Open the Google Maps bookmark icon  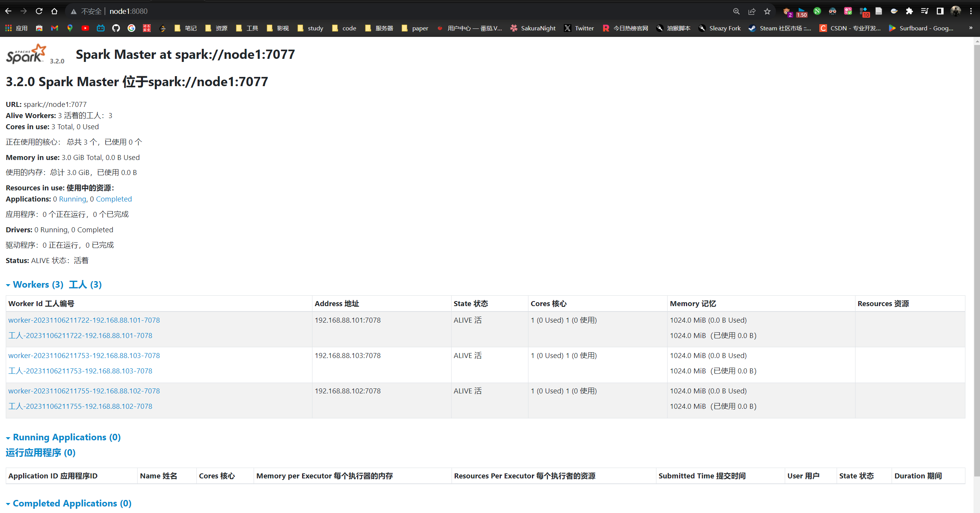click(70, 28)
